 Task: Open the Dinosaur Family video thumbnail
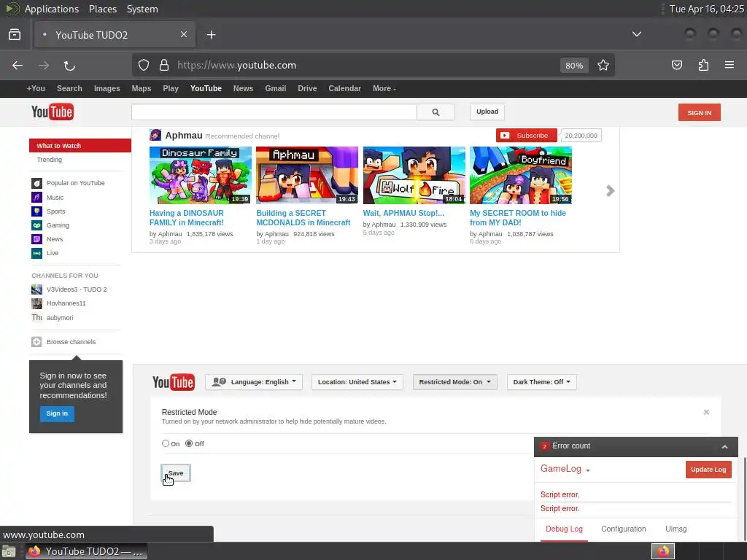[201, 175]
